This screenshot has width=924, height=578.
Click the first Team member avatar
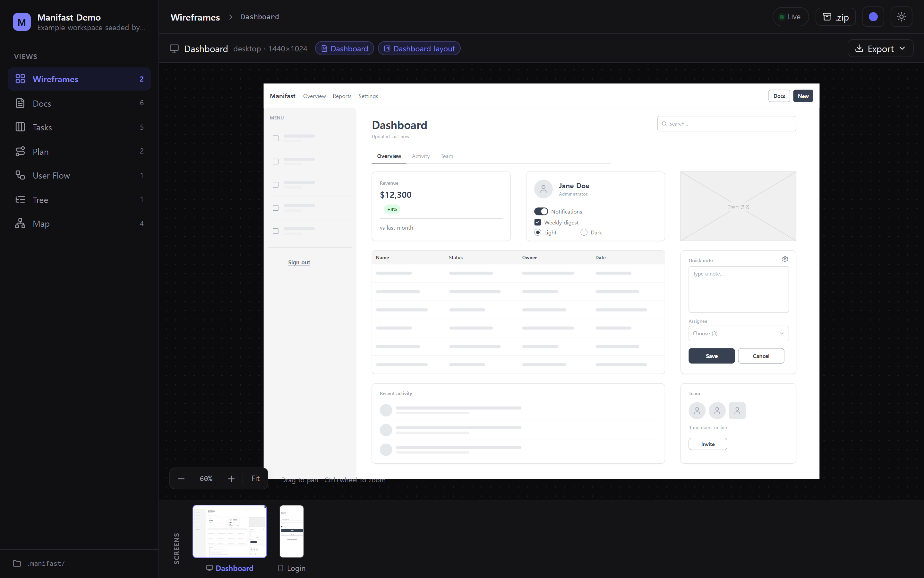(x=697, y=411)
